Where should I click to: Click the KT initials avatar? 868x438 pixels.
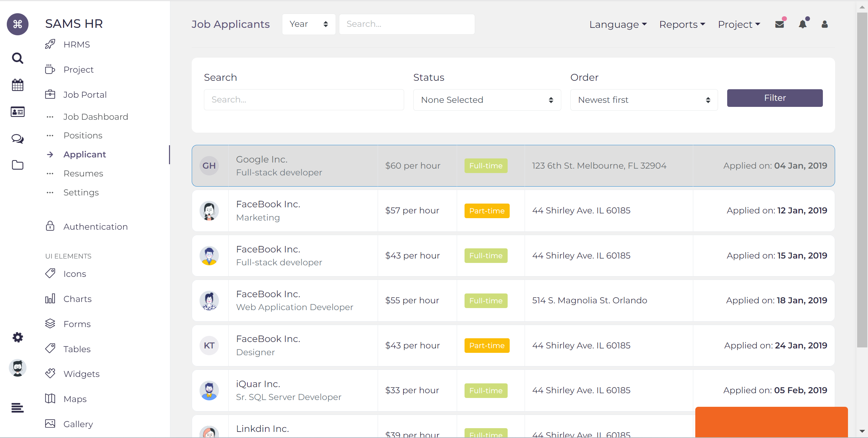click(209, 345)
